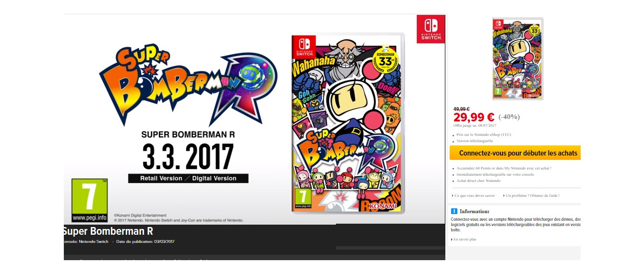Image resolution: width=644 pixels, height=276 pixels.
Task: Open the "En savoir plus" link
Action: pyautogui.click(x=464, y=239)
